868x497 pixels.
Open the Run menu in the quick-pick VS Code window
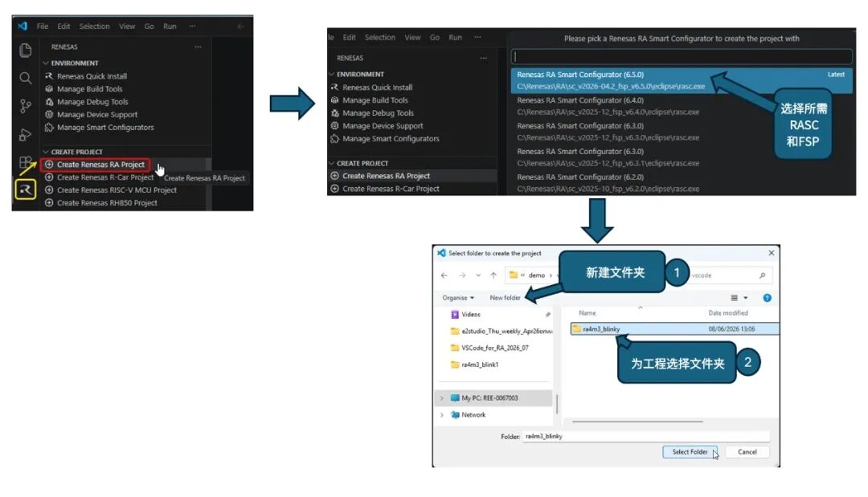pos(455,38)
